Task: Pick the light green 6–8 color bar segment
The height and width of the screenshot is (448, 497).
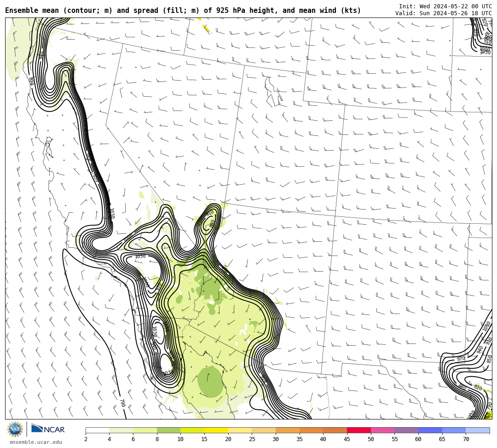Action: click(x=145, y=431)
